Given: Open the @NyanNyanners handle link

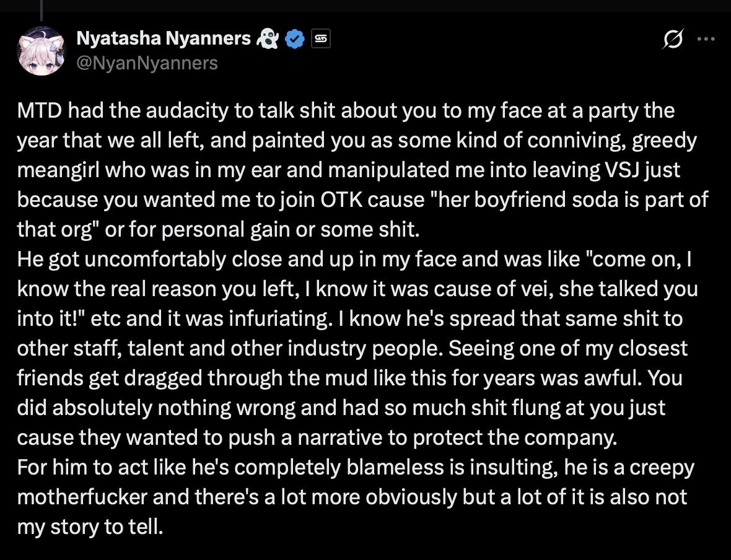Looking at the screenshot, I should pyautogui.click(x=147, y=63).
